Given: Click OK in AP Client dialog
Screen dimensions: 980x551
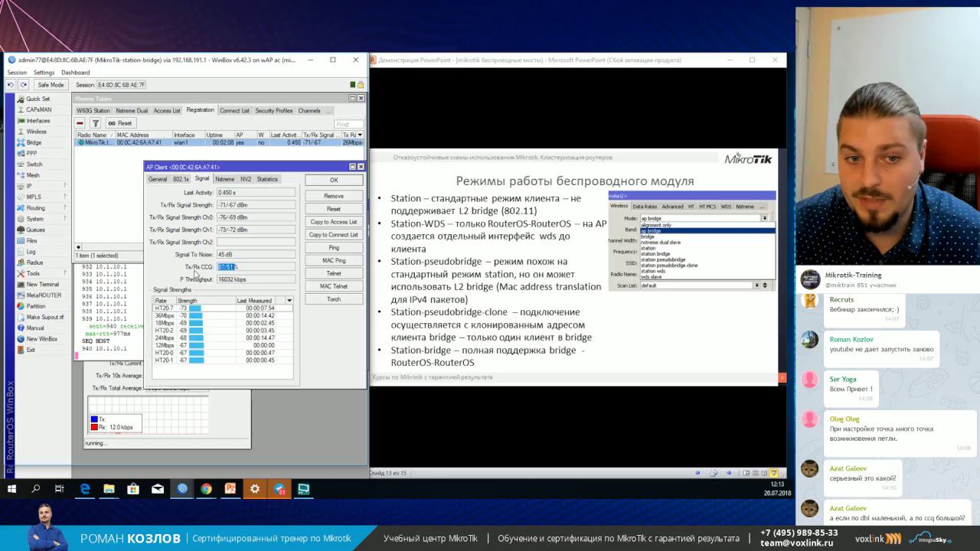Looking at the screenshot, I should tap(334, 180).
